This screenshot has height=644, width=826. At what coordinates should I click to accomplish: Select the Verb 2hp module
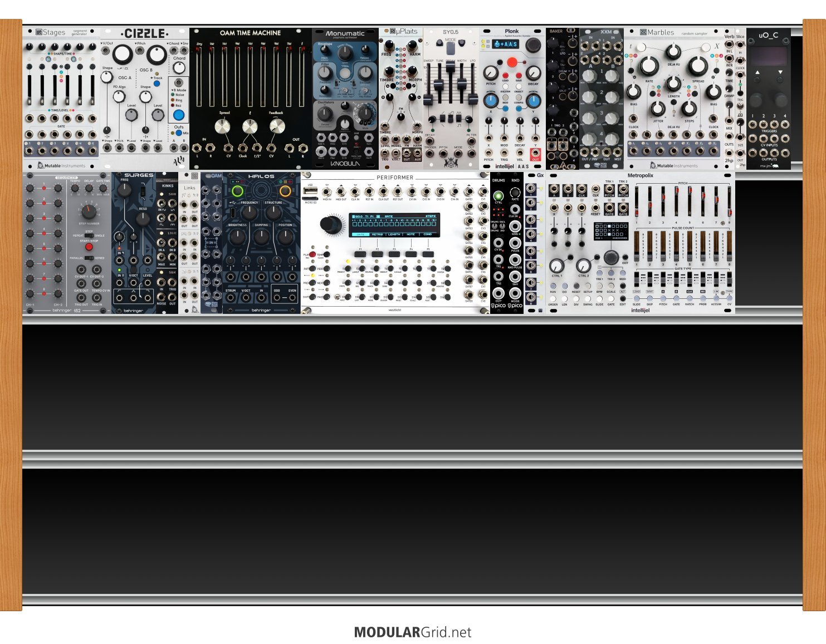pyautogui.click(x=729, y=99)
